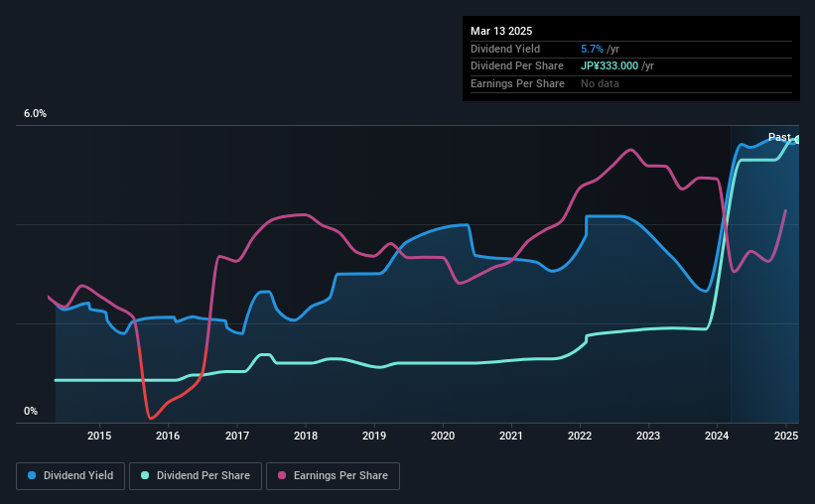Click the 5.7% Dividend Yield tooltip value
The width and height of the screenshot is (815, 504).
pyautogui.click(x=592, y=49)
